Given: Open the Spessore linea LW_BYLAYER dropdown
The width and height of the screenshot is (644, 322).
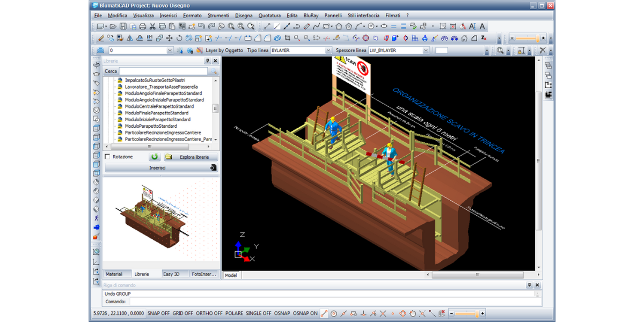Looking at the screenshot, I should coord(426,50).
